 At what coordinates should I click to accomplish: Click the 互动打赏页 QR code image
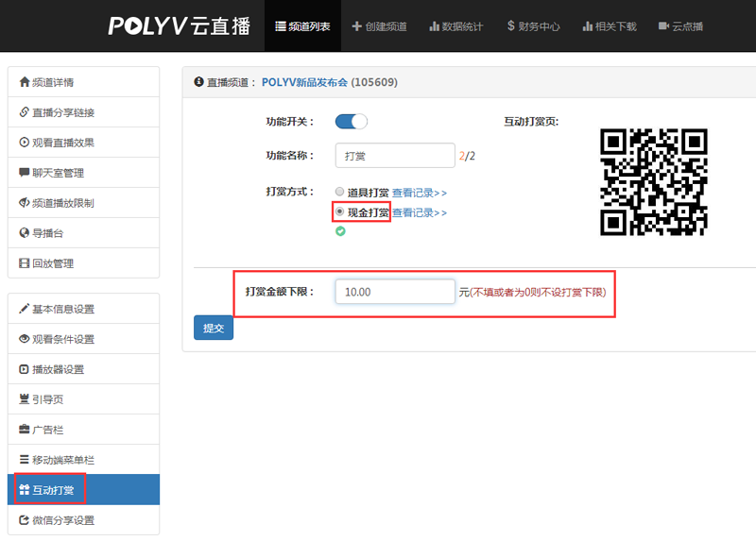pos(654,180)
